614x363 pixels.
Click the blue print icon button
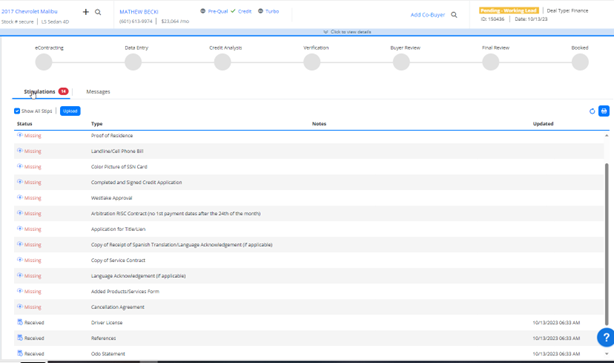pyautogui.click(x=604, y=111)
